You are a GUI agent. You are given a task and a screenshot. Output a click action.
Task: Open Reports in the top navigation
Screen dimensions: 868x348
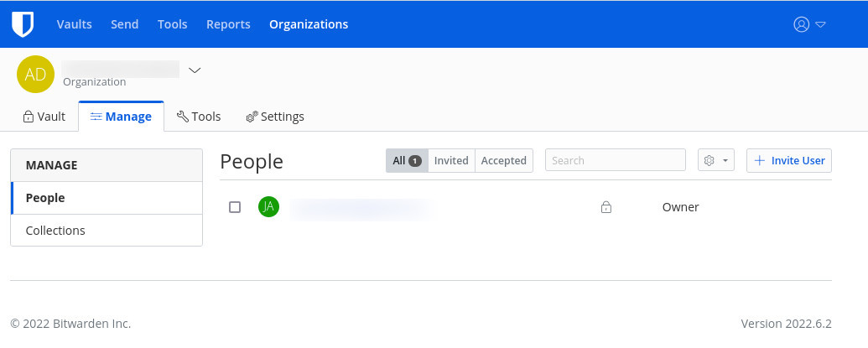228,24
